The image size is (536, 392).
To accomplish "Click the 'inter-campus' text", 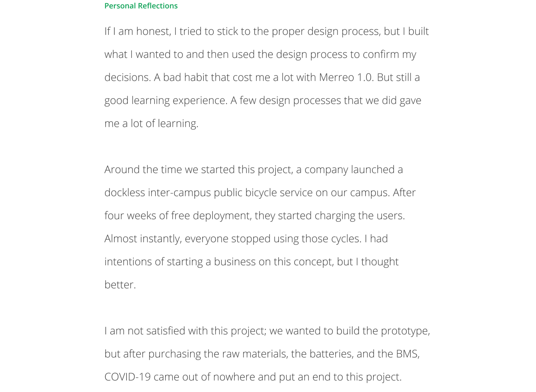I will coord(179,193).
